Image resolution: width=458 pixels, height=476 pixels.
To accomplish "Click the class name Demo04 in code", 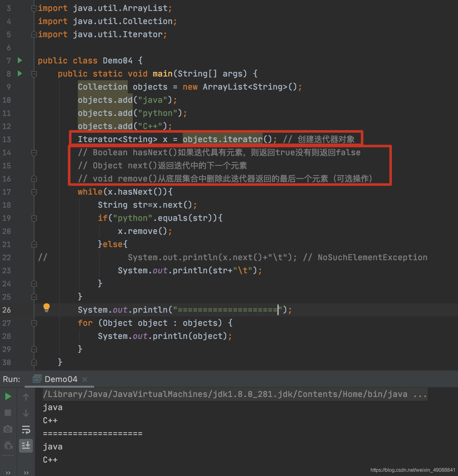I will tap(118, 61).
